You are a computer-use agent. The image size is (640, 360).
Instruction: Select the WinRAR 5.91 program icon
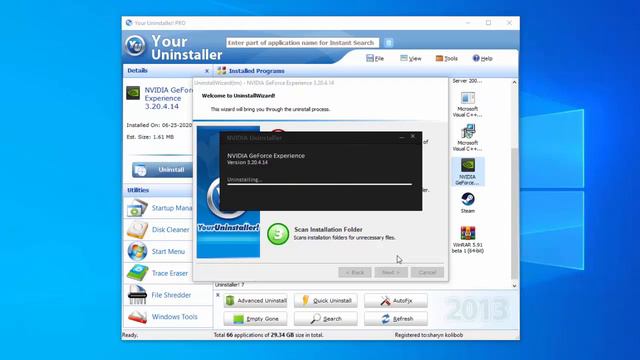[x=468, y=233]
